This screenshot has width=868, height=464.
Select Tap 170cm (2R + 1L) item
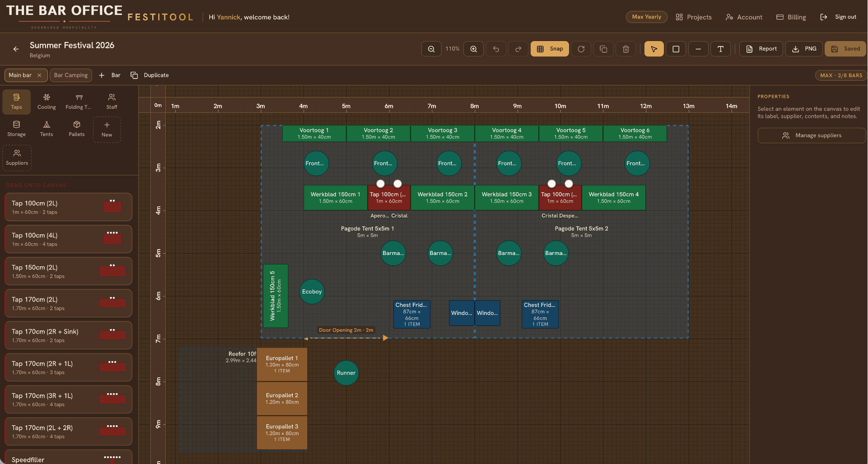(x=68, y=367)
